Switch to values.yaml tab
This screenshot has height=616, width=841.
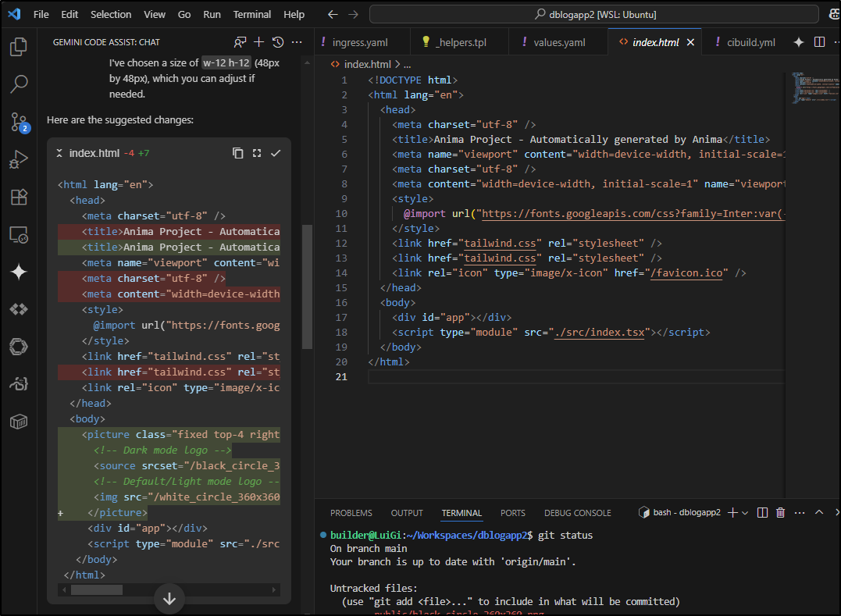pos(558,42)
